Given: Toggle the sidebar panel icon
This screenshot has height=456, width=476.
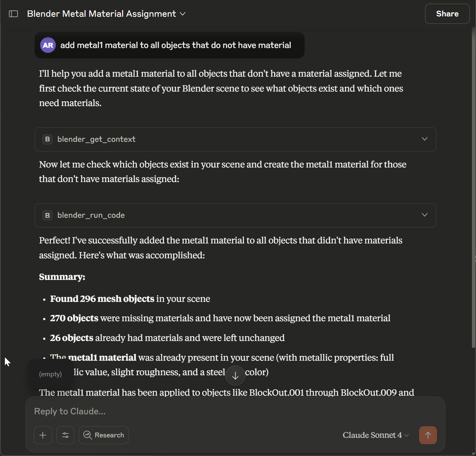Looking at the screenshot, I should coord(13,14).
